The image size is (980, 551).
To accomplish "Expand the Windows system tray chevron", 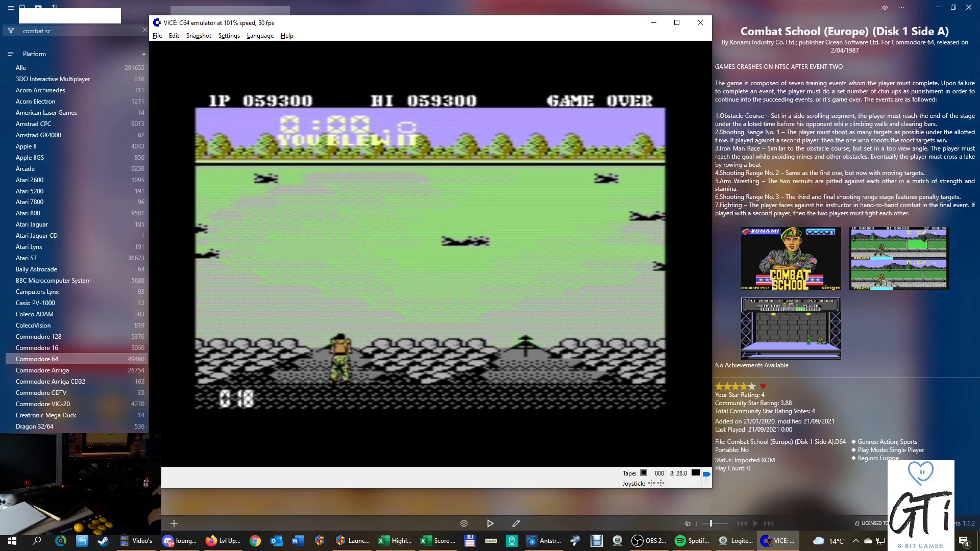I will [856, 541].
